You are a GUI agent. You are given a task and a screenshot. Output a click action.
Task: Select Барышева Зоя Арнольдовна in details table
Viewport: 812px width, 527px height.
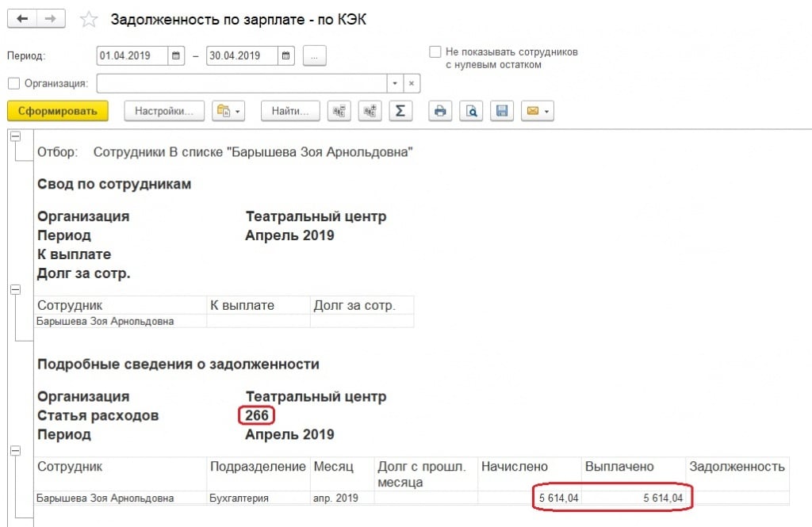(121, 498)
